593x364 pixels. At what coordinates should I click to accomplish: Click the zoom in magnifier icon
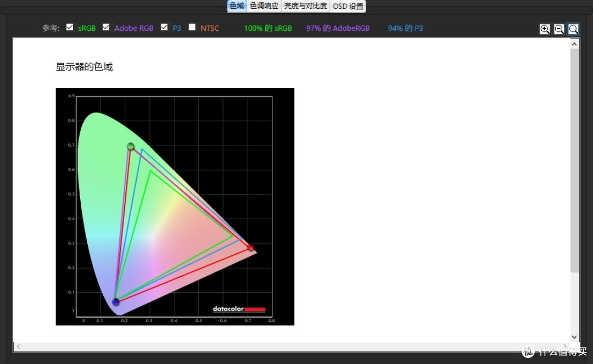point(545,29)
